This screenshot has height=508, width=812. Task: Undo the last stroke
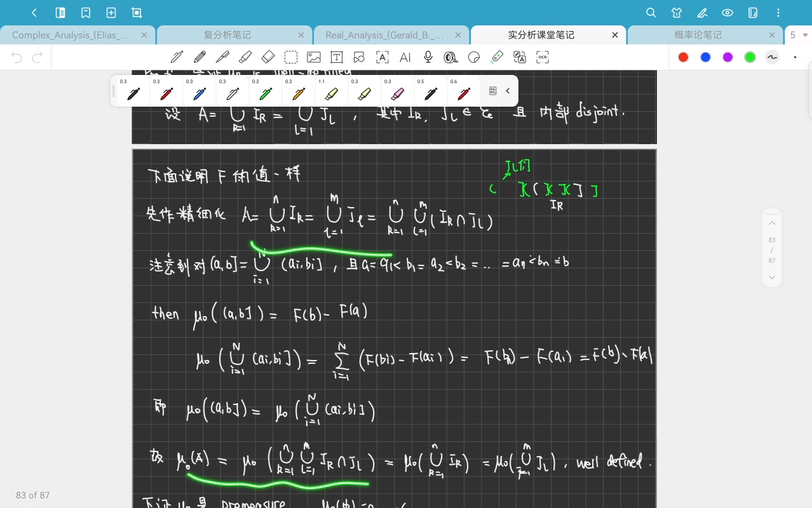coord(17,58)
